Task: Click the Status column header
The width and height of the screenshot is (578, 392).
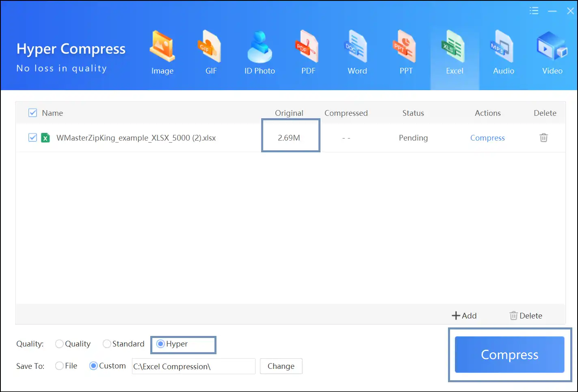Action: click(413, 113)
